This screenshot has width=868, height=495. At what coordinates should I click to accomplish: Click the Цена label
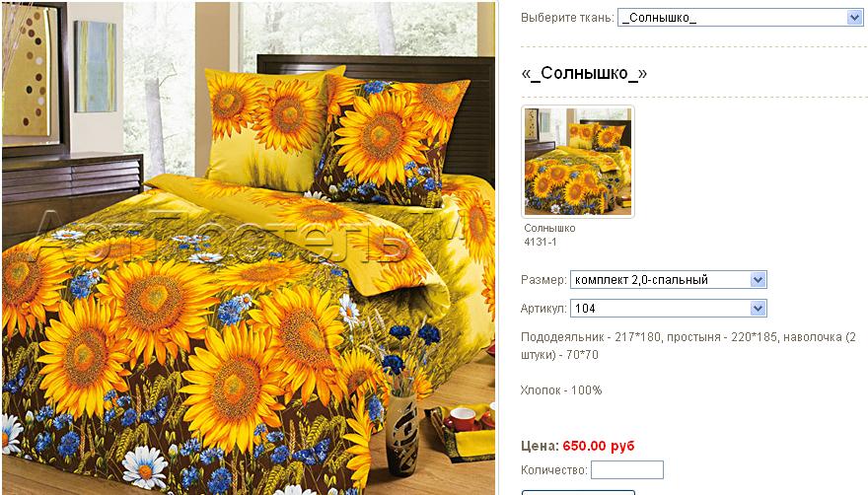(540, 446)
